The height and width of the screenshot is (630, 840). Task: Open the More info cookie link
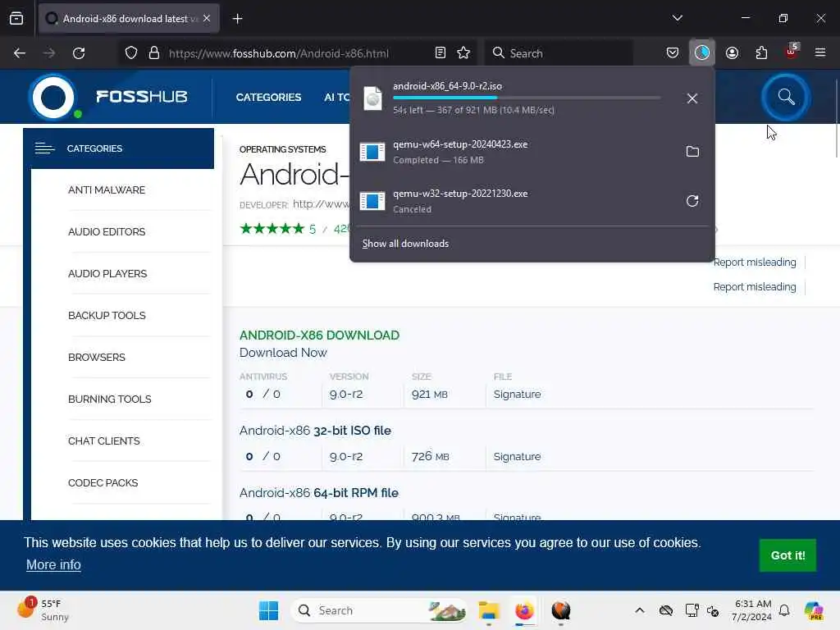[x=53, y=564]
